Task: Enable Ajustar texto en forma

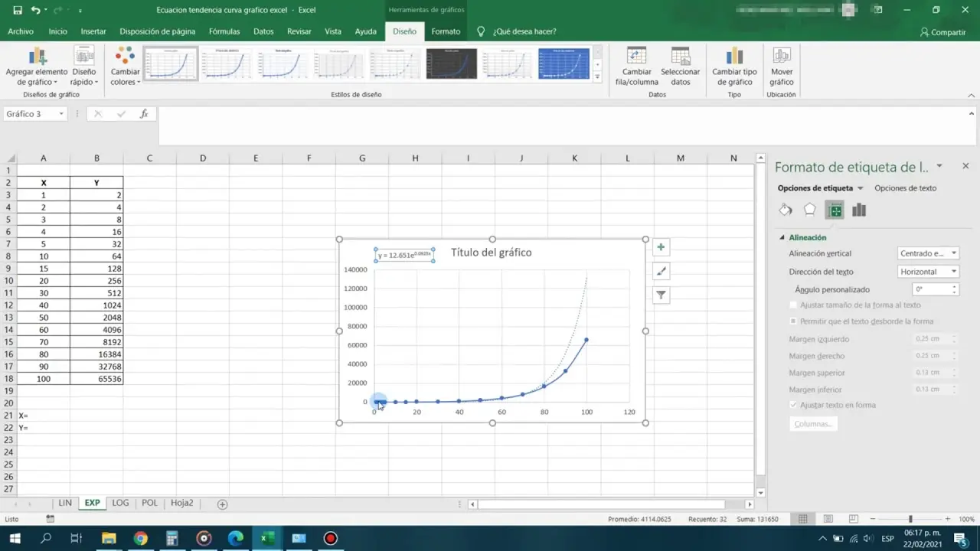Action: (x=794, y=405)
